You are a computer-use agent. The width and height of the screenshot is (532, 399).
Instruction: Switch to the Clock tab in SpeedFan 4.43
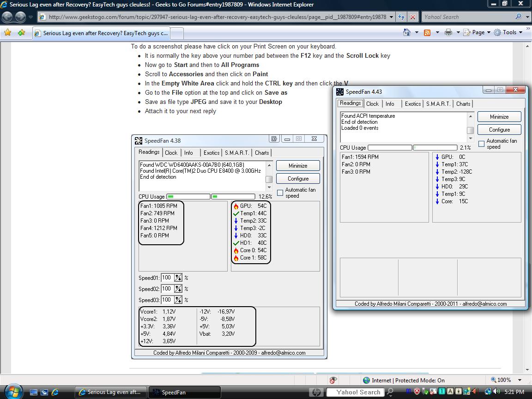pos(372,104)
